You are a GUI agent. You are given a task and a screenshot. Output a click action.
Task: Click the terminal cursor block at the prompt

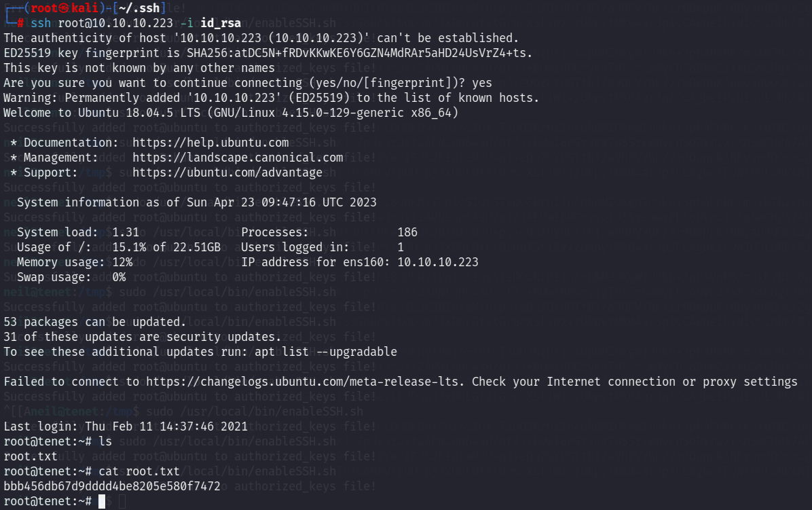[x=102, y=501]
